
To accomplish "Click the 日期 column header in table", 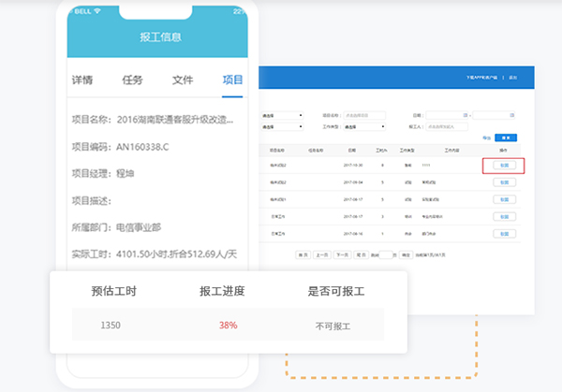I will click(x=352, y=151).
